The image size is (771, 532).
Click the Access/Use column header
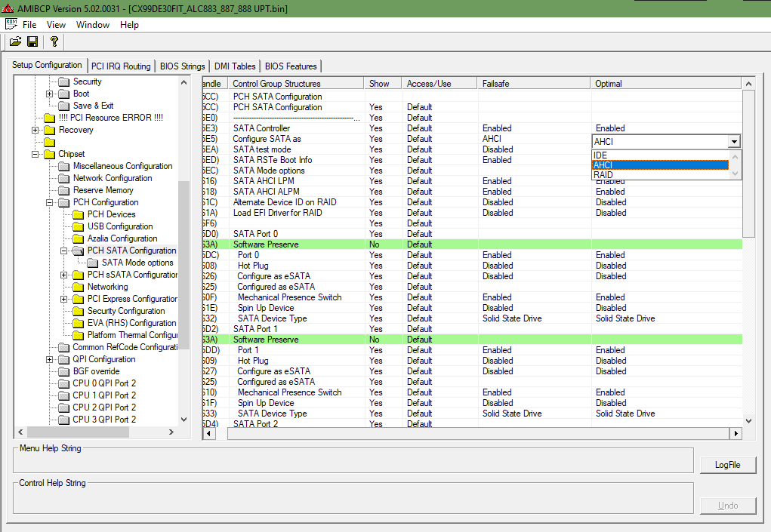click(439, 84)
